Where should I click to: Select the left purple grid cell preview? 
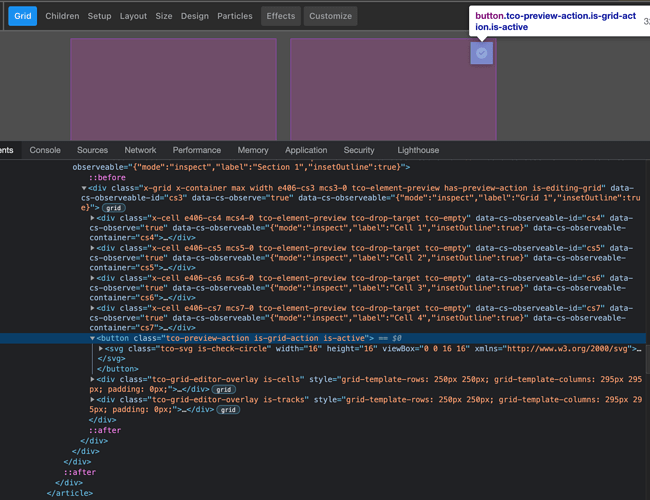coord(173,88)
